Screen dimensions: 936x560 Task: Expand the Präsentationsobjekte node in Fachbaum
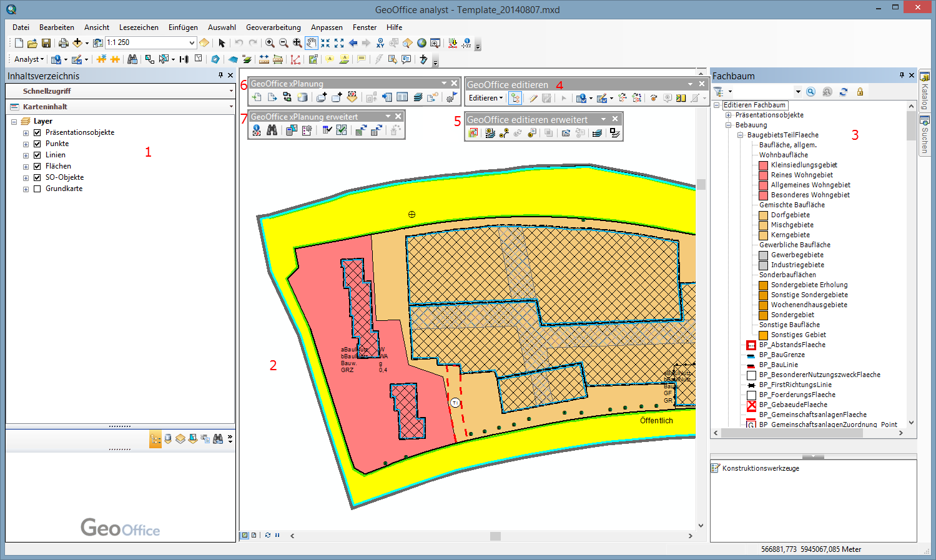click(x=728, y=115)
